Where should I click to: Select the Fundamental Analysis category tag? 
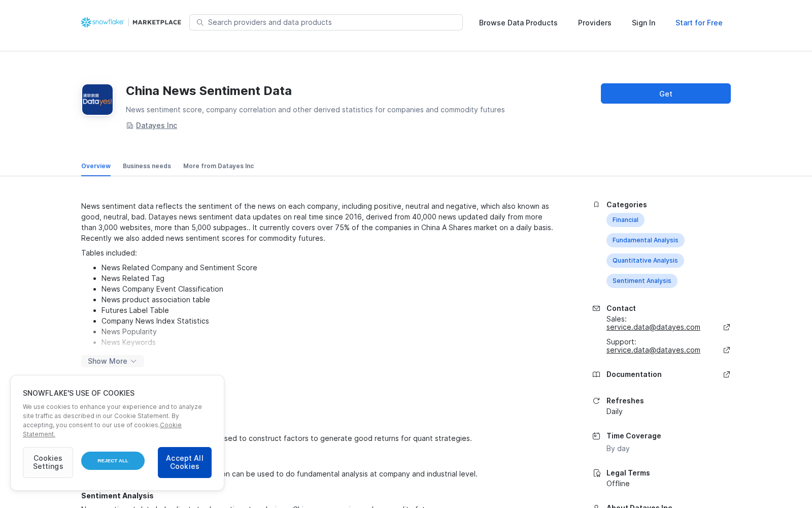(x=646, y=240)
